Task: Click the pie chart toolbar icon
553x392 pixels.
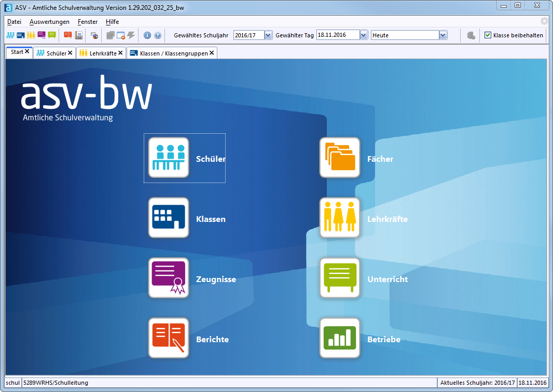Action: 94,35
